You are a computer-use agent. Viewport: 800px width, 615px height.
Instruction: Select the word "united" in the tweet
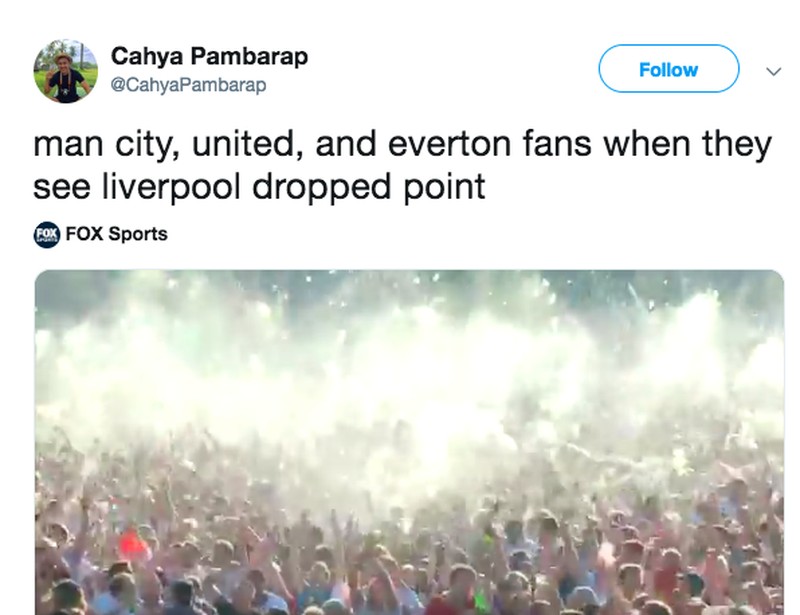tap(240, 144)
